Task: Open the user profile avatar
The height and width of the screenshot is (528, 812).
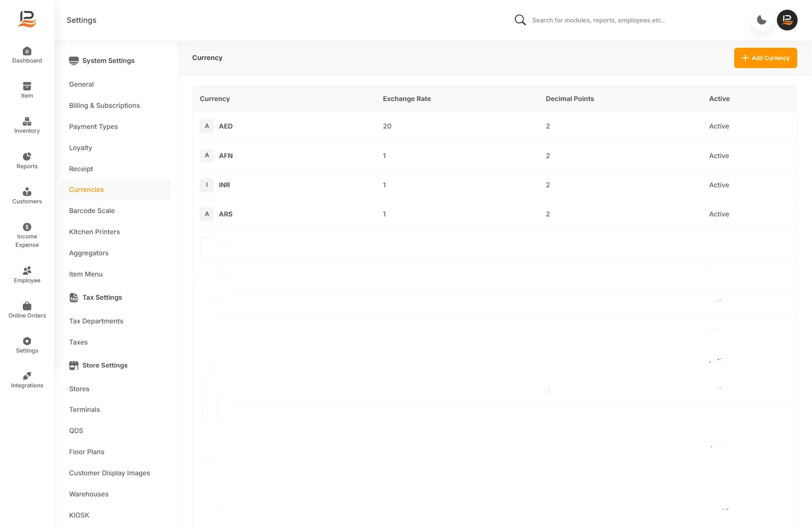Action: point(787,20)
